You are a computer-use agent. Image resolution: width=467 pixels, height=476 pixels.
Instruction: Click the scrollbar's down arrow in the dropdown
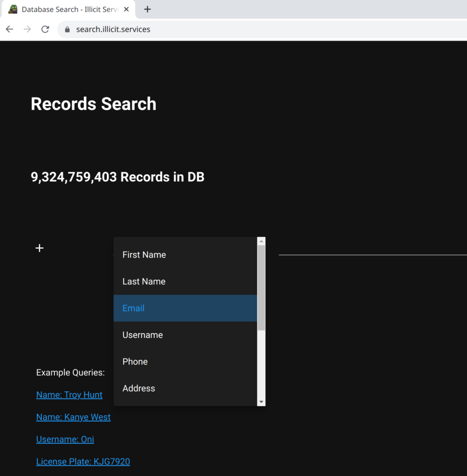[261, 401]
